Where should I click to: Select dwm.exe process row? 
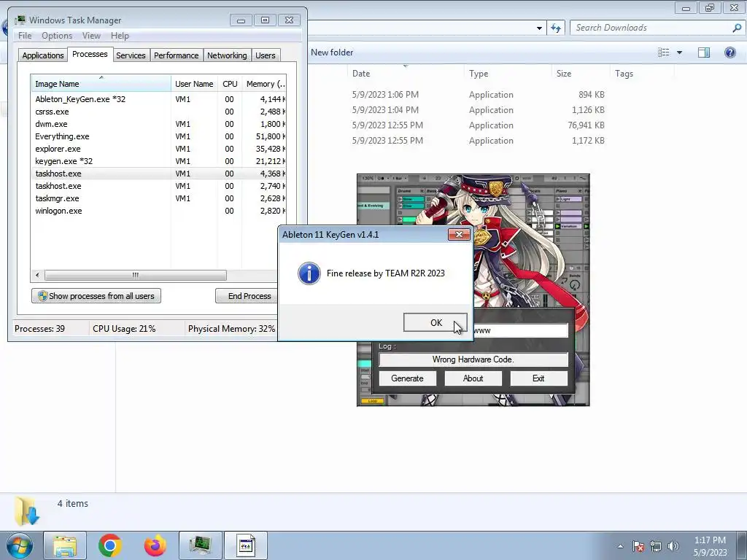[x=158, y=124]
